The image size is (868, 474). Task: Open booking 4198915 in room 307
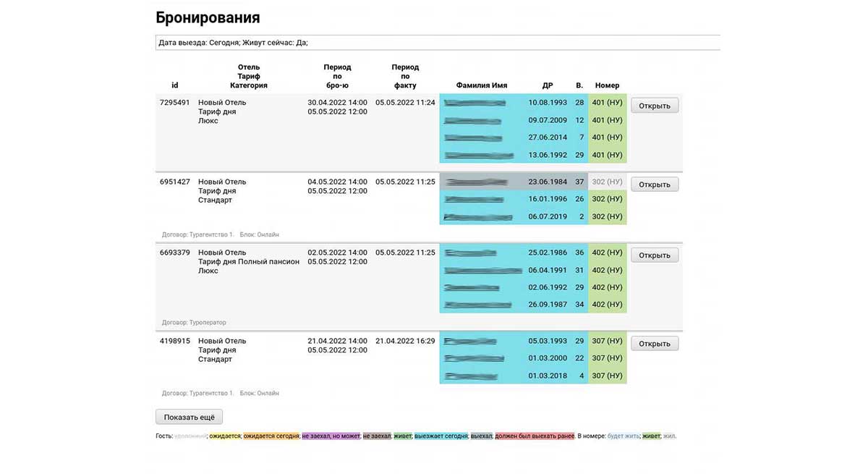654,344
